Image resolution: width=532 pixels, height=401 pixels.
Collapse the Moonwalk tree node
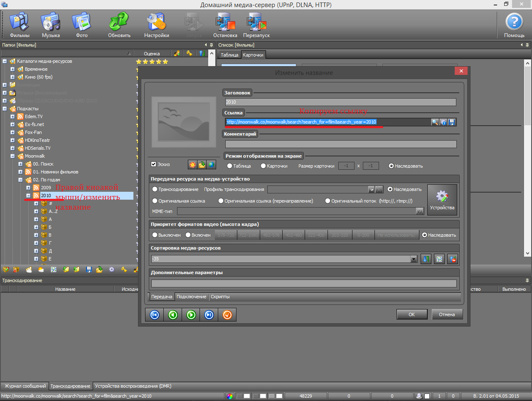click(12, 156)
